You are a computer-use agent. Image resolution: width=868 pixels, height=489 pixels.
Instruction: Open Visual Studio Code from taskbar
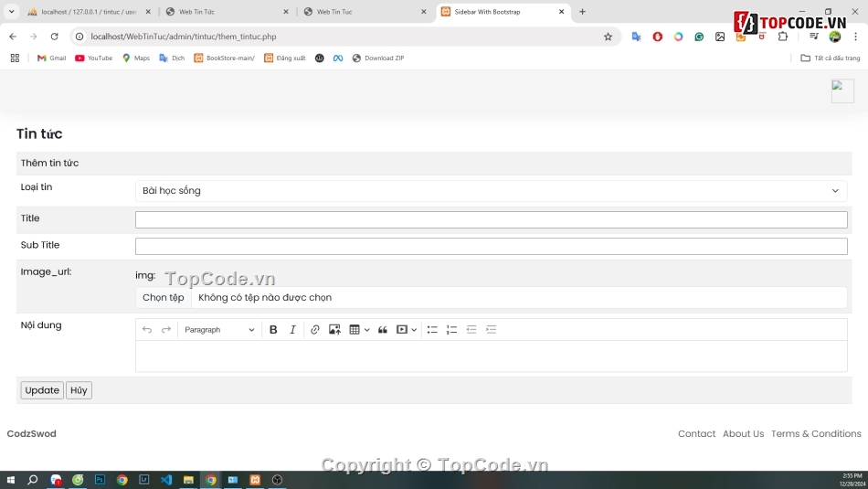[x=166, y=480]
